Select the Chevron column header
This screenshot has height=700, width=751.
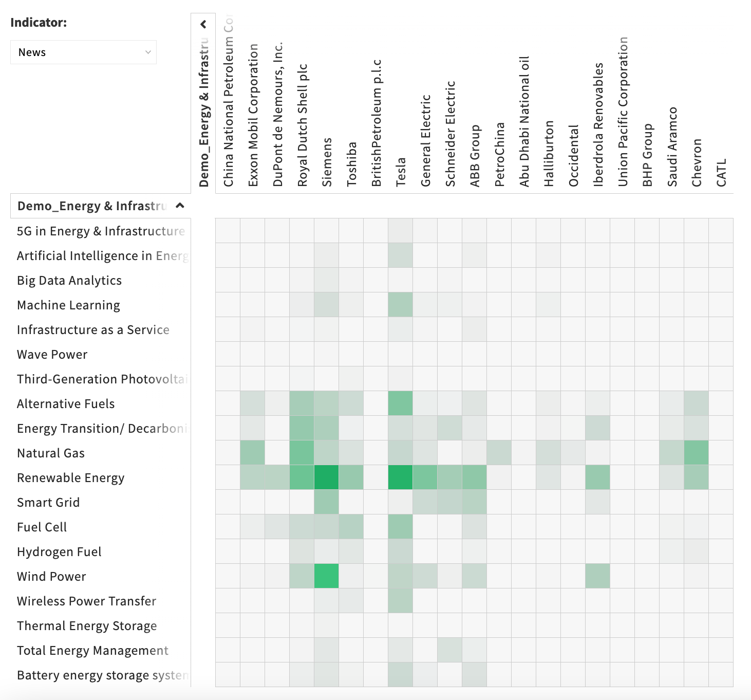point(697,162)
